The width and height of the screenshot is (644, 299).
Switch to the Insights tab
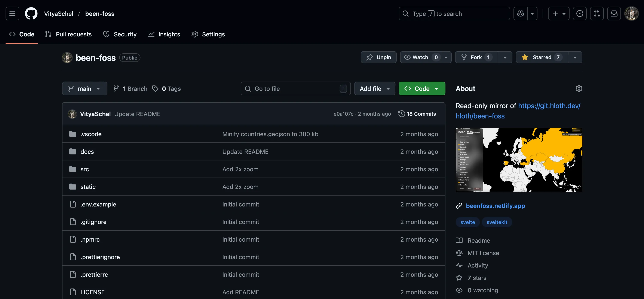(x=164, y=34)
